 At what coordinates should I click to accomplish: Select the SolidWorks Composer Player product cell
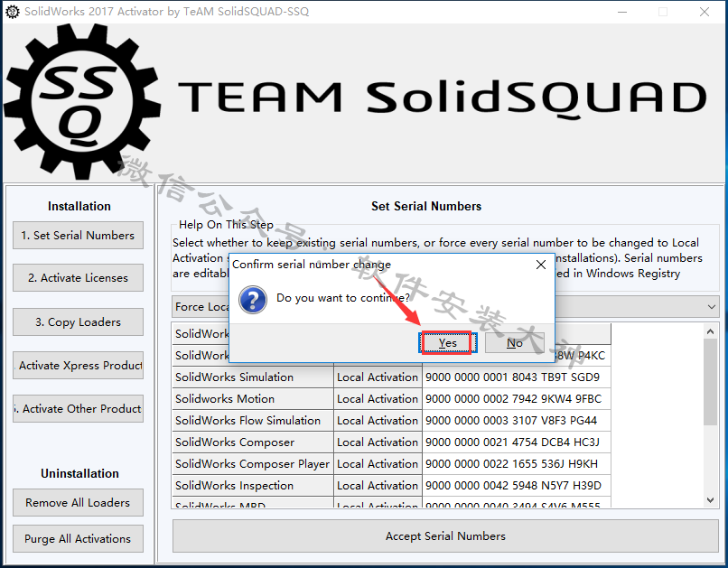click(x=253, y=463)
